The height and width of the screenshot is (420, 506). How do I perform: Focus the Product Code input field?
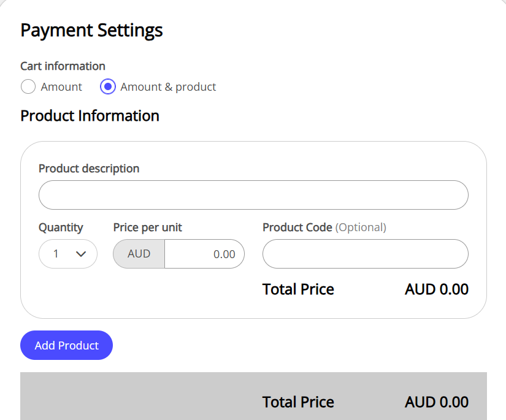pos(365,254)
